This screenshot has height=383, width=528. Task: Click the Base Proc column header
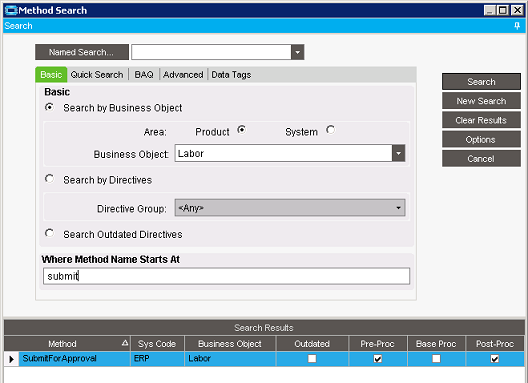click(436, 344)
